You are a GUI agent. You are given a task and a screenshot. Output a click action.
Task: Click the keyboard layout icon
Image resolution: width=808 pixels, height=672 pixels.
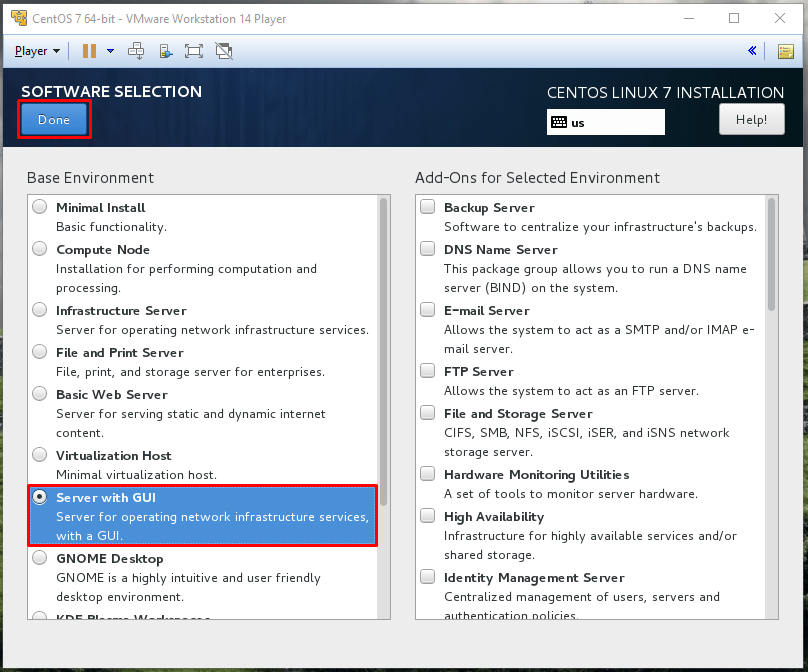click(x=559, y=123)
